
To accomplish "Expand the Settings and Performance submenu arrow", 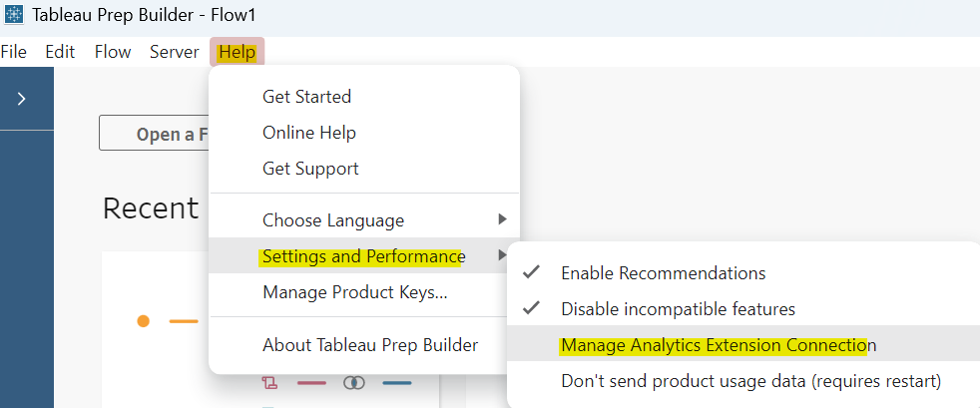I will [503, 256].
